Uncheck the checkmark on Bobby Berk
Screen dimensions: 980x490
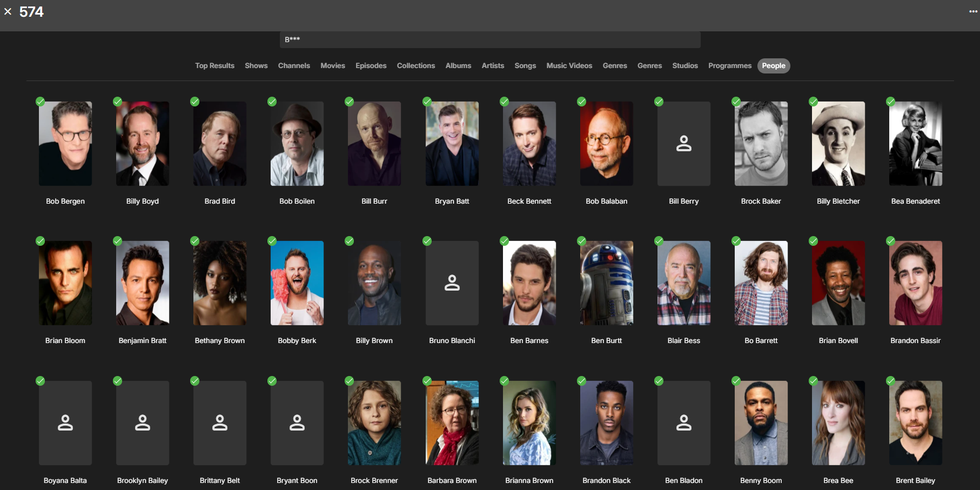coord(272,241)
